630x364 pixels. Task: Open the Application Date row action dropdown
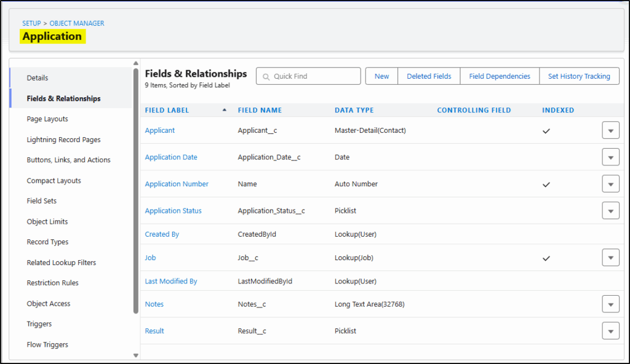[x=610, y=157]
